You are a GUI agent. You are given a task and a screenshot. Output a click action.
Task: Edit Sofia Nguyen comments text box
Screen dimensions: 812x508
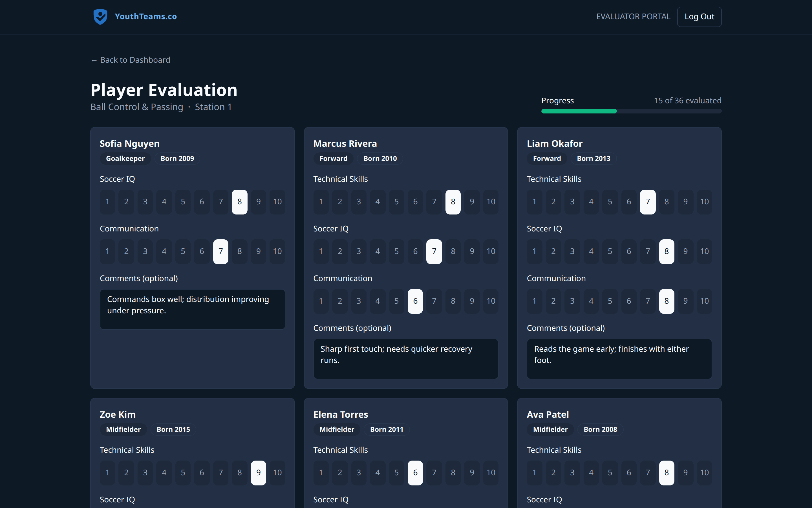click(x=193, y=309)
